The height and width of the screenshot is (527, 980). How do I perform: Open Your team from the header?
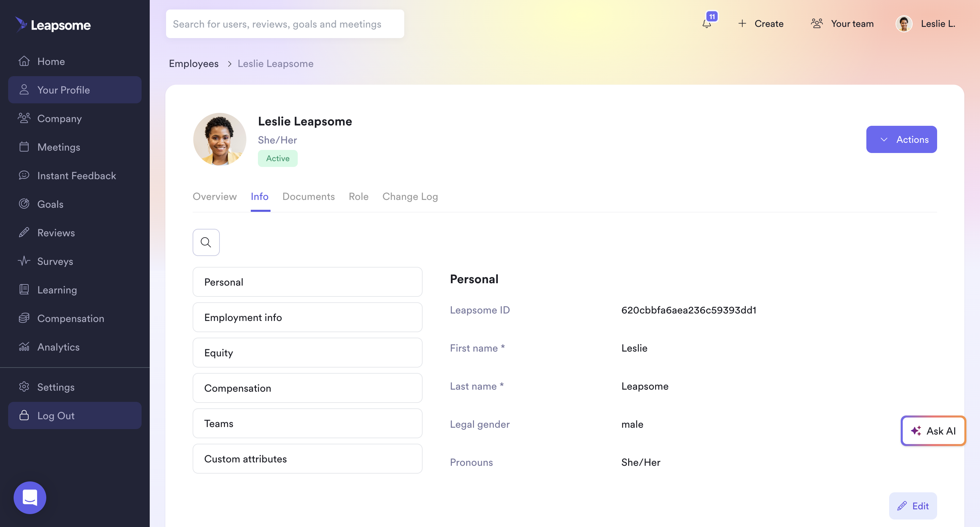(x=852, y=23)
